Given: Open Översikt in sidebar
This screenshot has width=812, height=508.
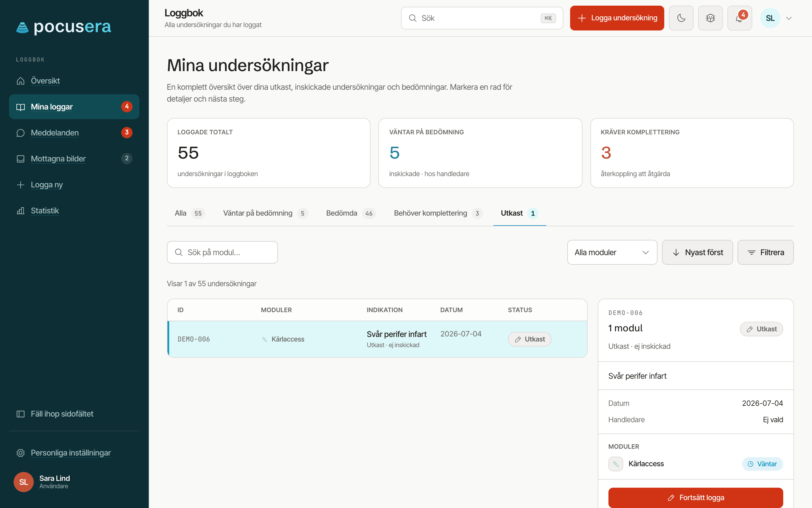Looking at the screenshot, I should 74,81.
